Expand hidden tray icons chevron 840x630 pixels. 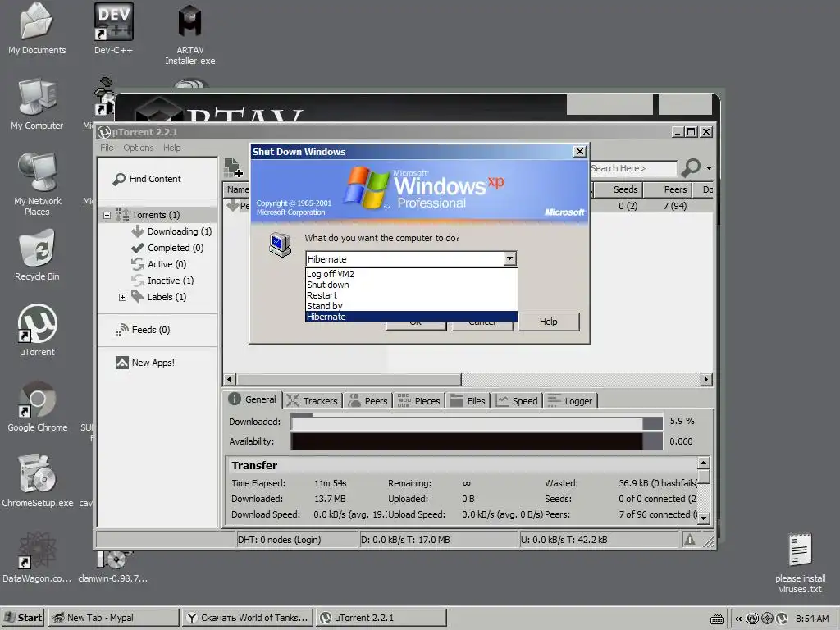coord(738,619)
